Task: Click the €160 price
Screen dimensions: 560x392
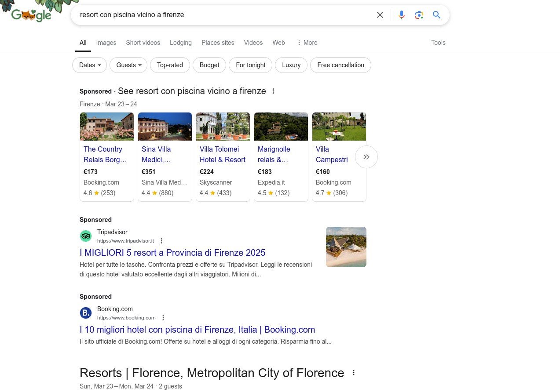Action: click(x=323, y=172)
